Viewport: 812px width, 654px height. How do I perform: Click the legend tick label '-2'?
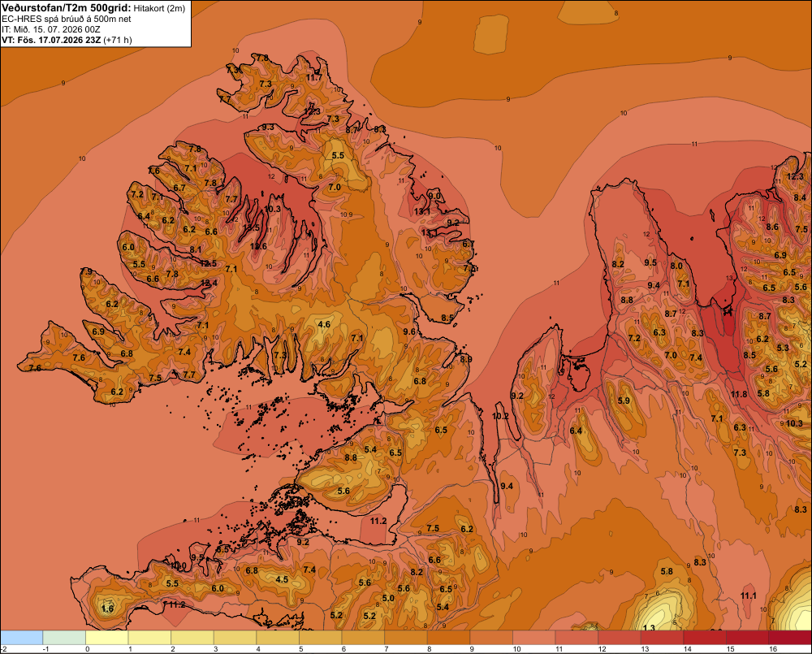pos(3,649)
